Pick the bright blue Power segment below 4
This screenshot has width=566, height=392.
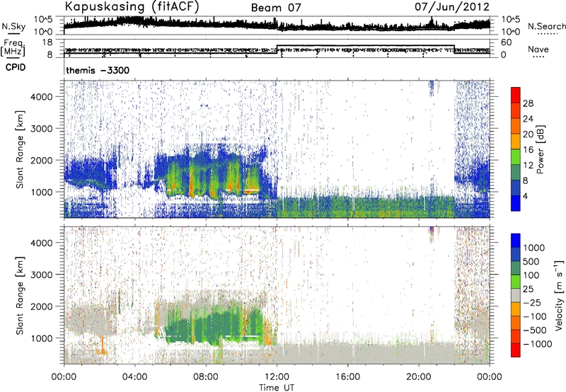click(516, 204)
